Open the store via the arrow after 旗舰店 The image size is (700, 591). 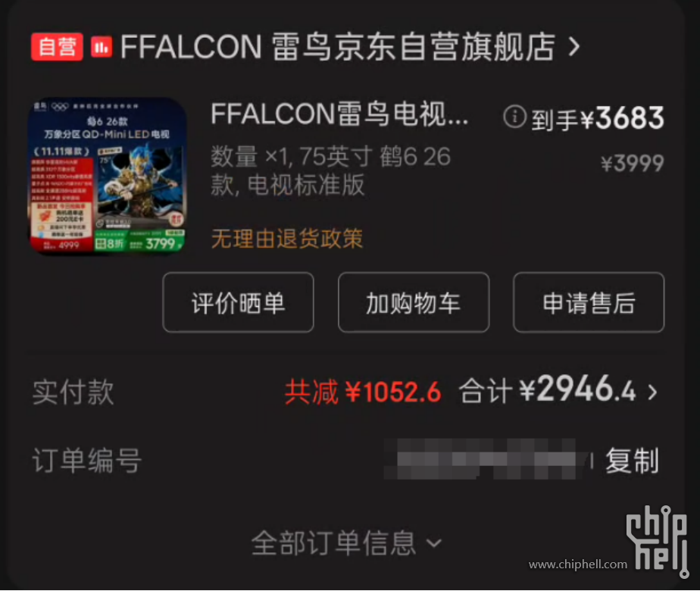(x=574, y=46)
